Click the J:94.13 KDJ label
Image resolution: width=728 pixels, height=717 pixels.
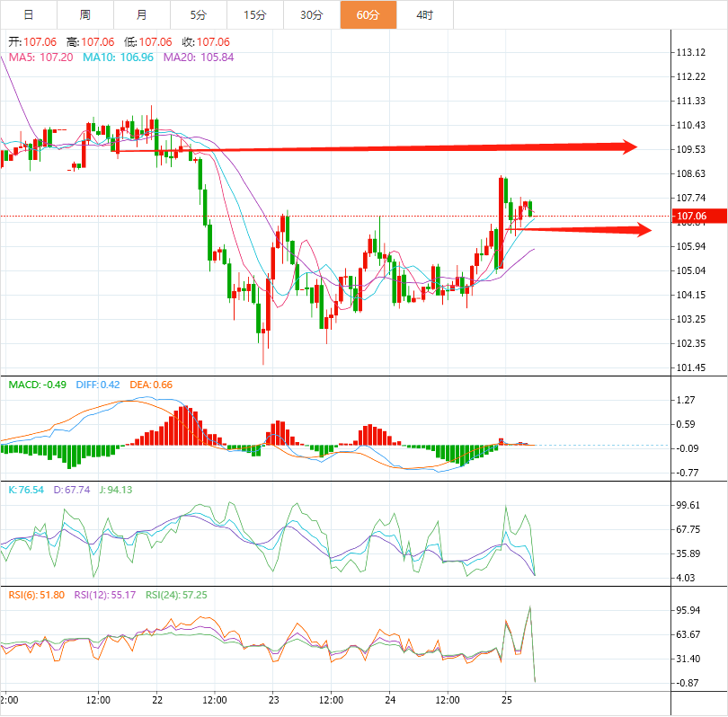pyautogui.click(x=116, y=490)
